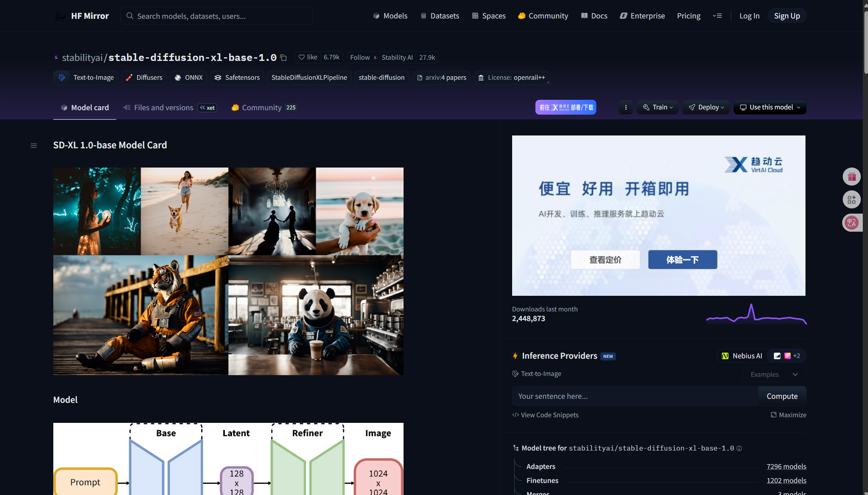Open the navigation more-menu list icon
868x495 pixels.
(717, 16)
